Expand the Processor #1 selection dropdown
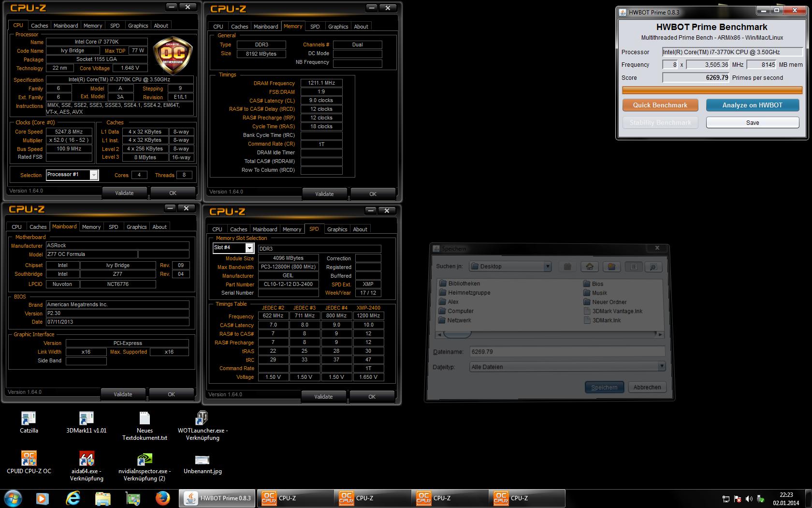This screenshot has width=812, height=508. coord(94,175)
